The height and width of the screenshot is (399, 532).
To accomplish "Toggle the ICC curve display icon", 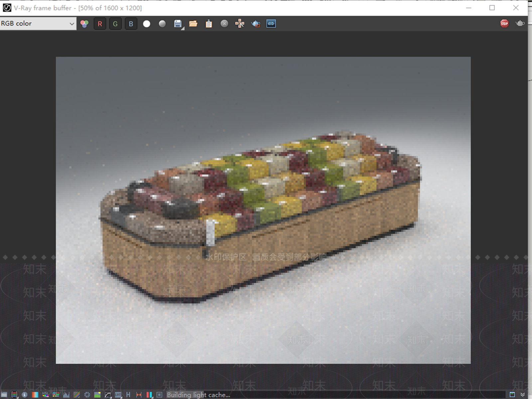I will [x=108, y=395].
